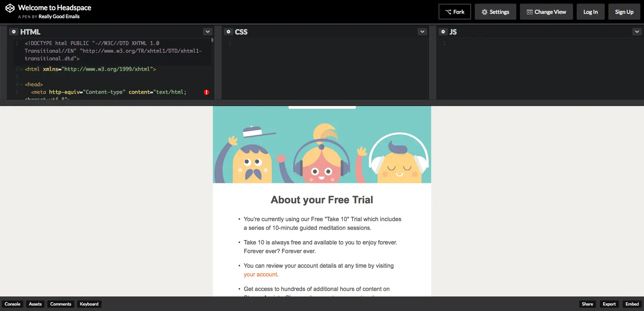Viewport: 644px width, 311px height.
Task: Open the JS editor settings gear
Action: click(x=443, y=32)
